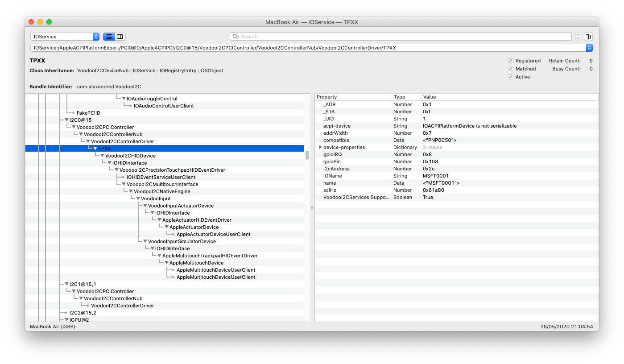Switch to outline list view mode
This screenshot has width=624, height=364.
[x=109, y=37]
